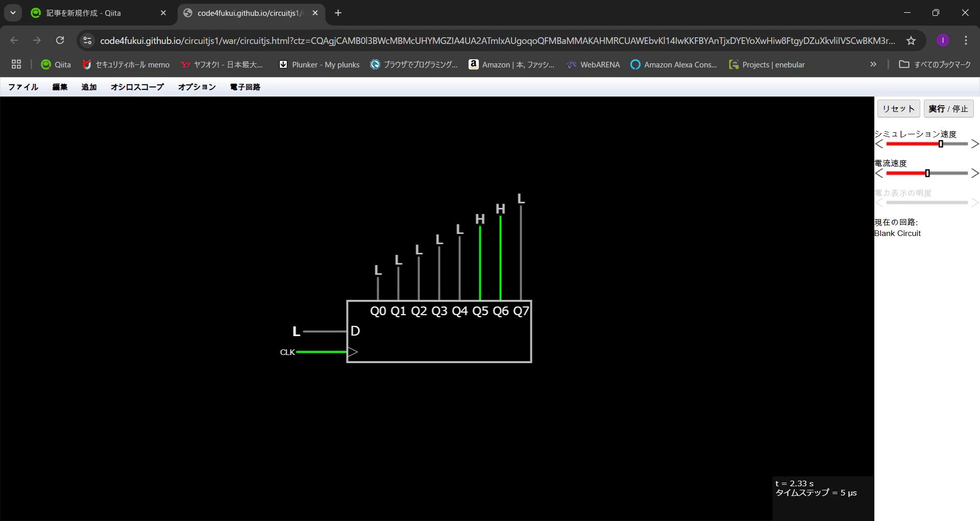Click the Q5 logic output H
The height and width of the screenshot is (521, 980).
tap(480, 219)
